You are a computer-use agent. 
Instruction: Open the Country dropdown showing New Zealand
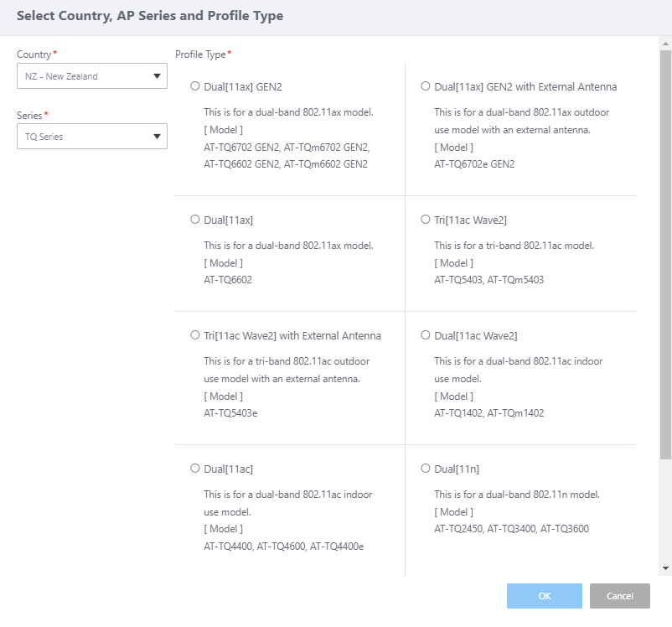click(84, 76)
